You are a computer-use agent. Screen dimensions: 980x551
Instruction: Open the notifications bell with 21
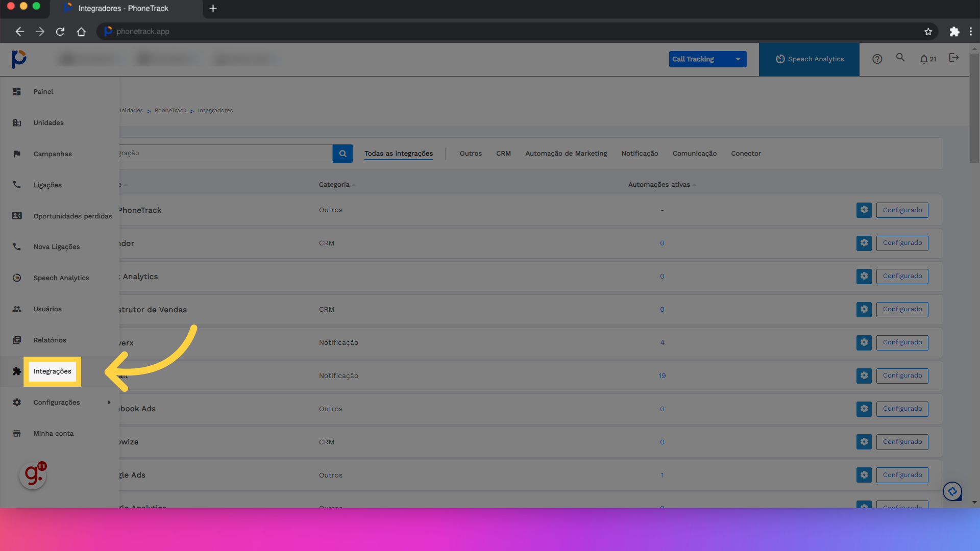tap(928, 59)
